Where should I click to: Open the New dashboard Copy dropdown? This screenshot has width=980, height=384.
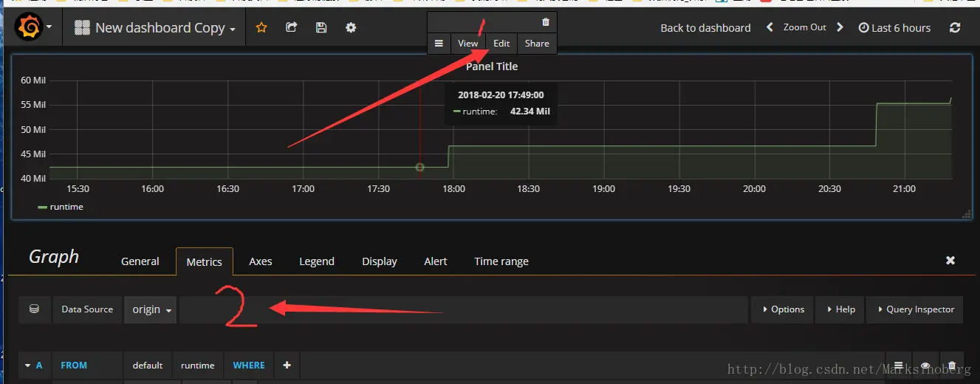[x=155, y=28]
